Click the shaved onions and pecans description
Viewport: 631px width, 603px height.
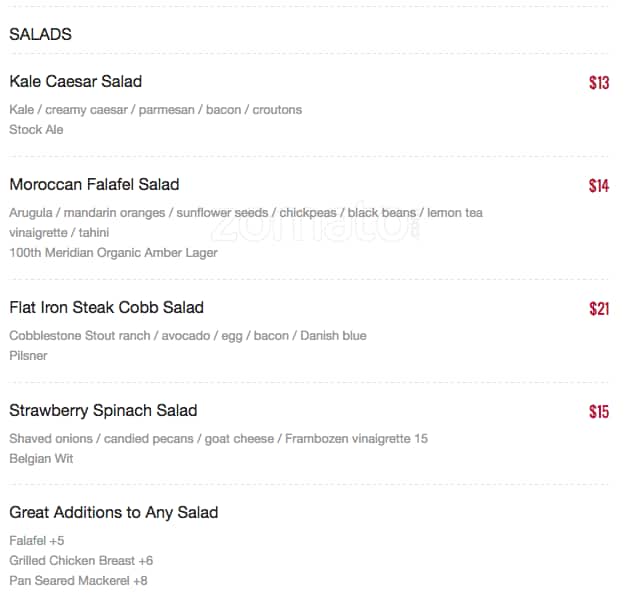tap(218, 438)
